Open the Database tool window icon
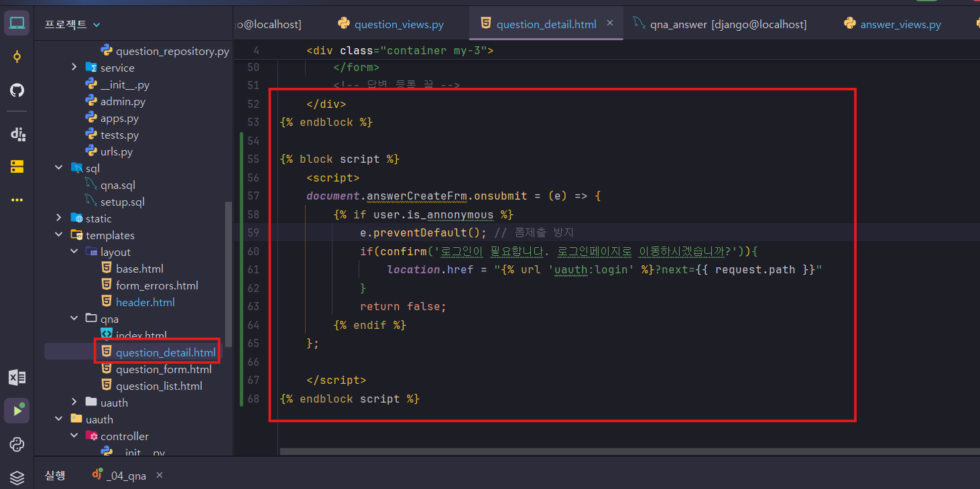The height and width of the screenshot is (489, 980). (x=17, y=167)
